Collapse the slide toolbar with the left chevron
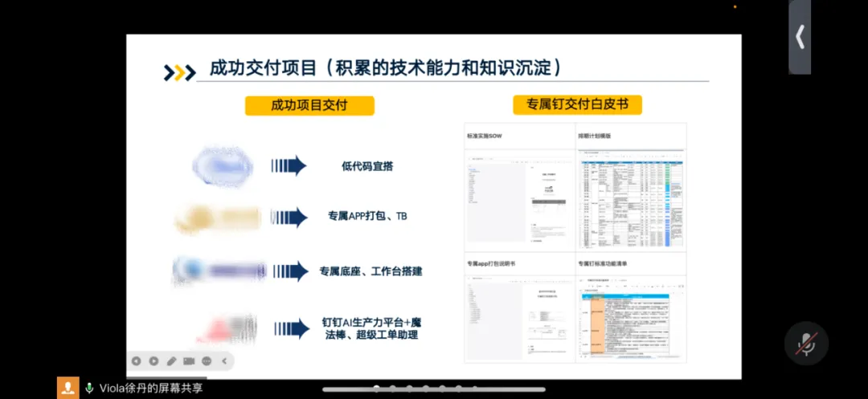This screenshot has width=868, height=399. (224, 361)
